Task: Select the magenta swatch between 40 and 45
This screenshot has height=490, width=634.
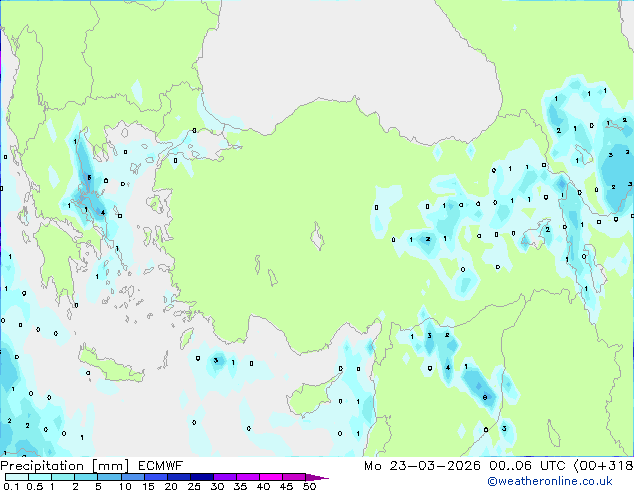Action: coord(271,477)
